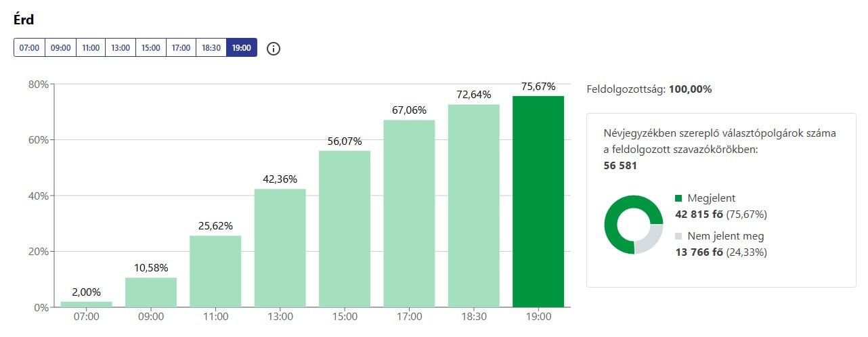Viewport: 868px width, 337px height.
Task: Open the 13:00 time tab
Action: (121, 48)
